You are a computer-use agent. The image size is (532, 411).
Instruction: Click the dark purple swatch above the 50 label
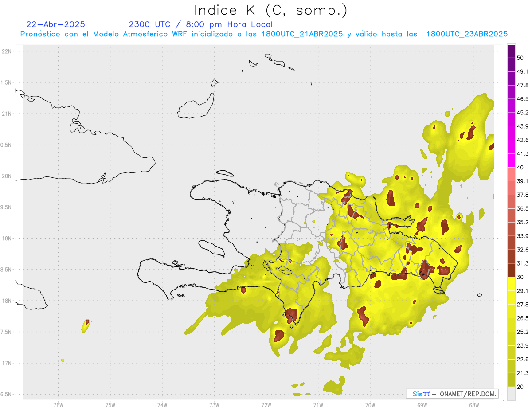click(x=512, y=51)
